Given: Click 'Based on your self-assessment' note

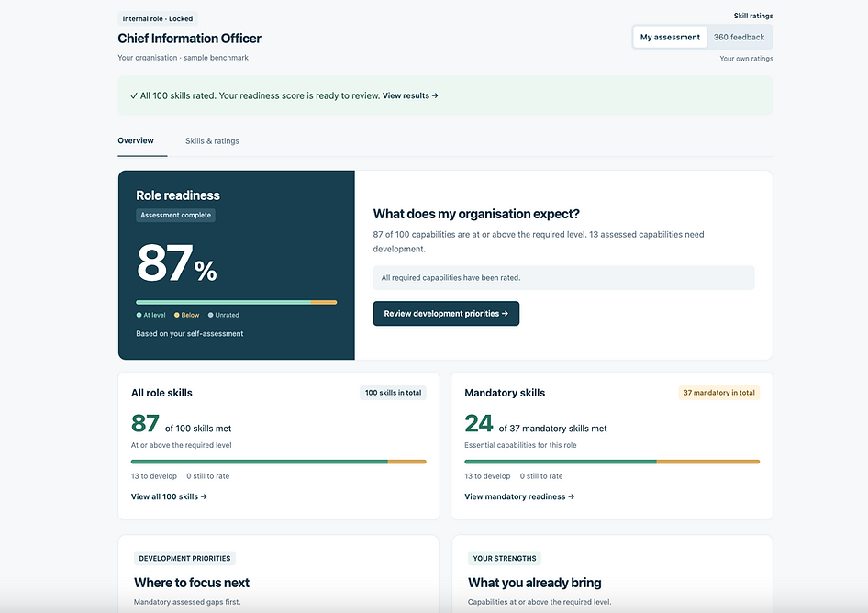Looking at the screenshot, I should point(190,333).
